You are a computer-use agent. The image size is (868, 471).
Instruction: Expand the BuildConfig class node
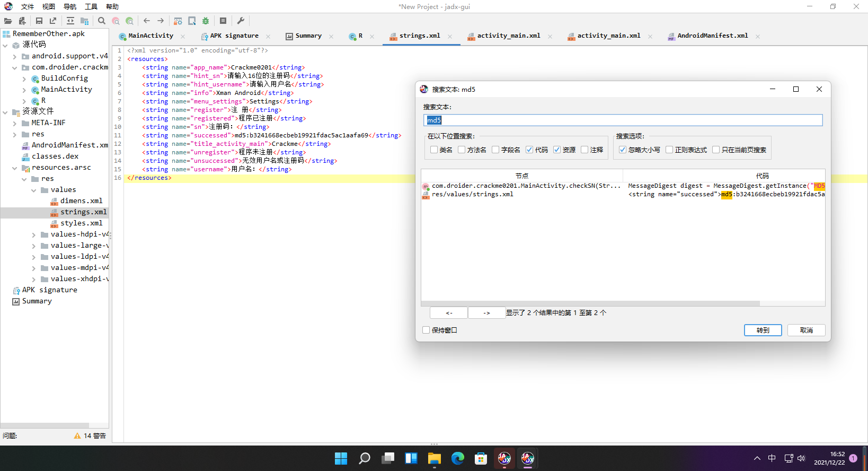24,78
